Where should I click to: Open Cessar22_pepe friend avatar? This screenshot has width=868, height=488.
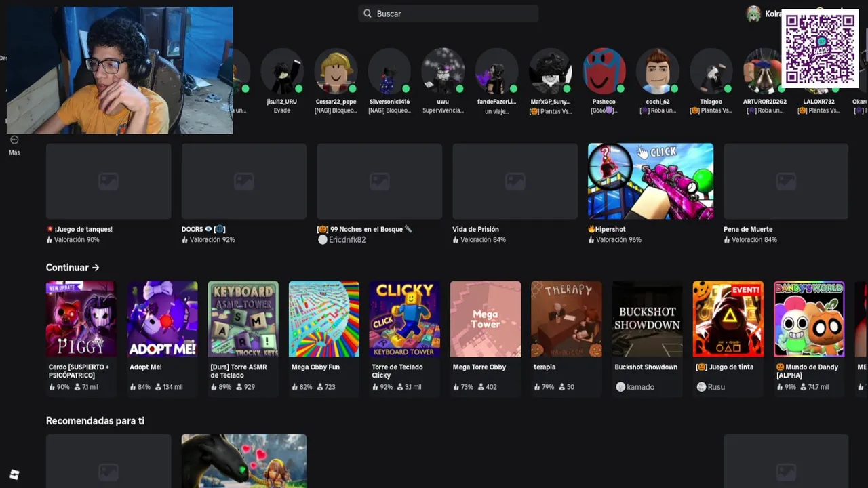[x=336, y=71]
